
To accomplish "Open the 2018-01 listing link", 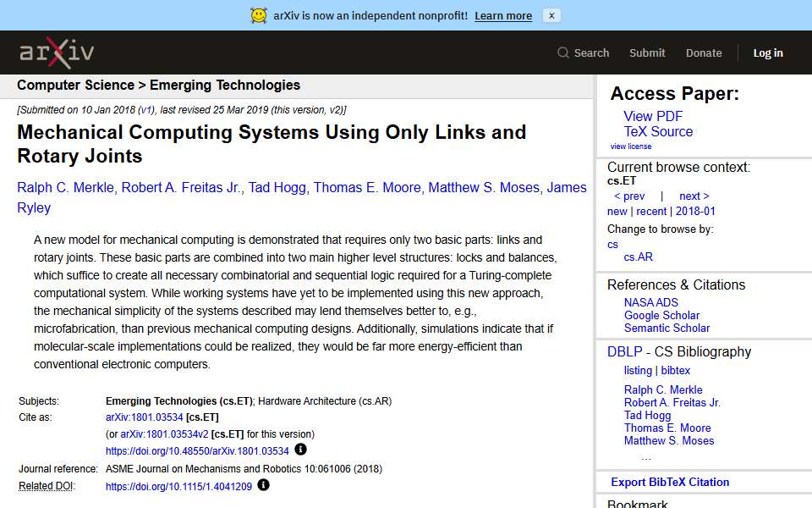I will tap(695, 211).
